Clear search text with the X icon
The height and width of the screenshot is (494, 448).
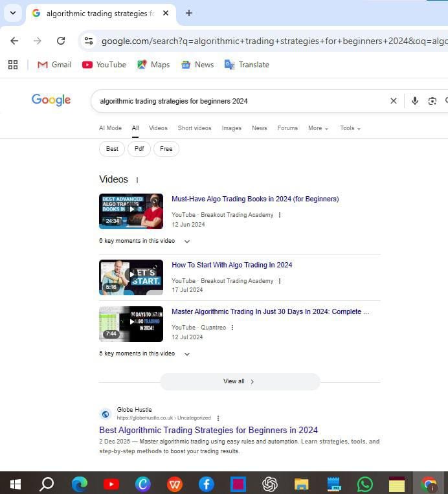393,101
